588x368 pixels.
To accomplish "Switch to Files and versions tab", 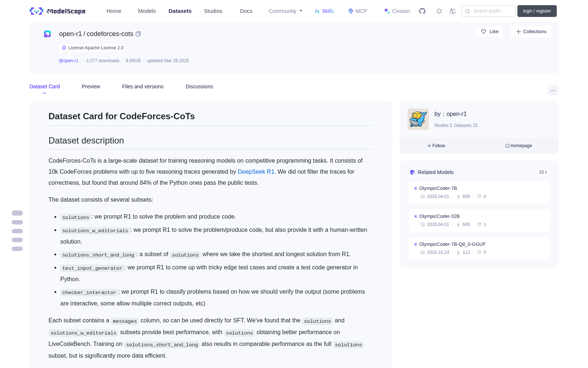I will pos(143,86).
